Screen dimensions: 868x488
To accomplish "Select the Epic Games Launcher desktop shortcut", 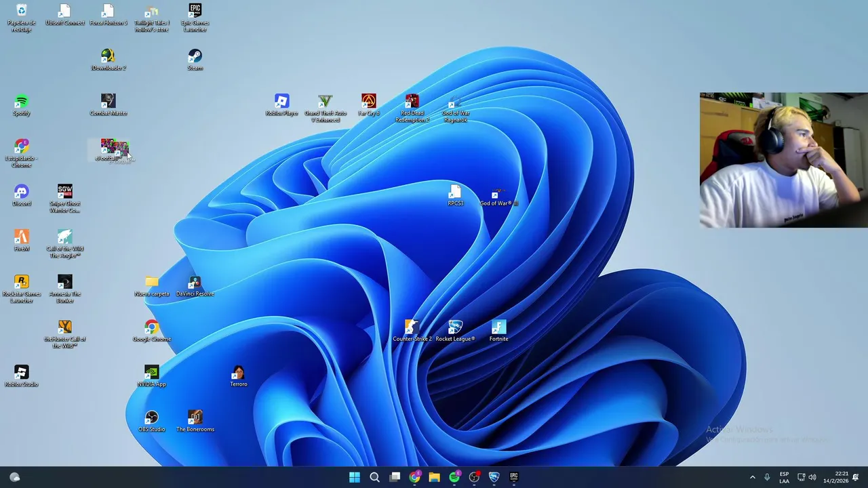I will pos(195,18).
